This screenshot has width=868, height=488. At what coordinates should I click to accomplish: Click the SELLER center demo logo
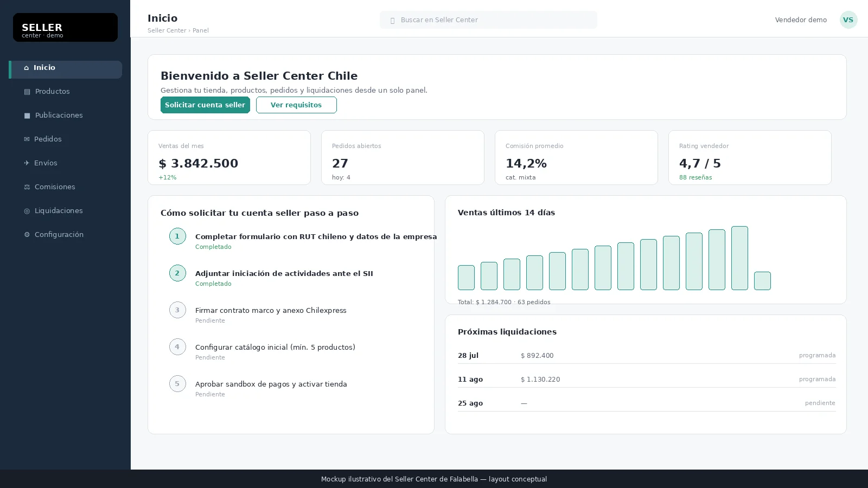click(65, 28)
